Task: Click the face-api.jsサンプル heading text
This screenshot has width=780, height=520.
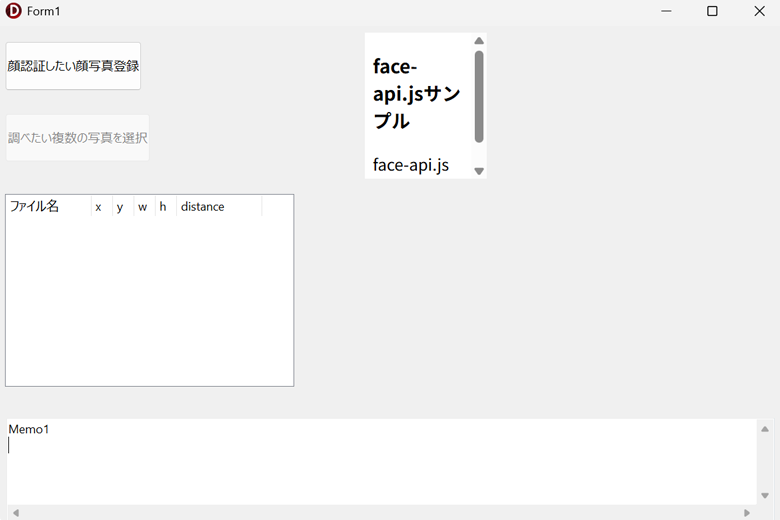Action: pyautogui.click(x=416, y=94)
